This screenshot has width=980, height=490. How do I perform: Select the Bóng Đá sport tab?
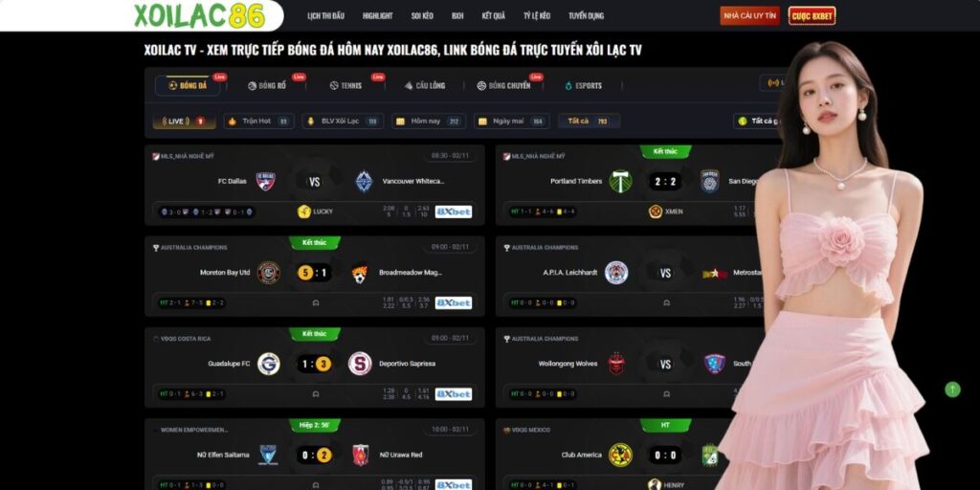(x=188, y=85)
